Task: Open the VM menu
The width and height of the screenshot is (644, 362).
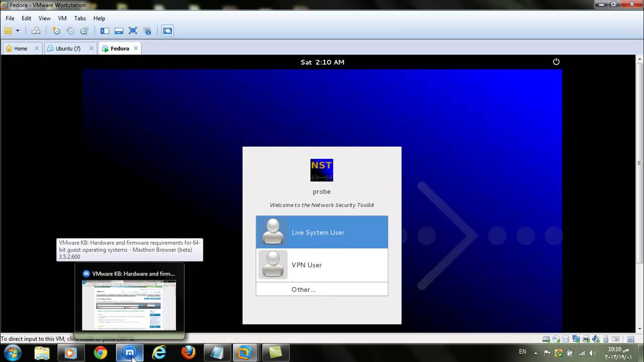Action: coord(62,18)
